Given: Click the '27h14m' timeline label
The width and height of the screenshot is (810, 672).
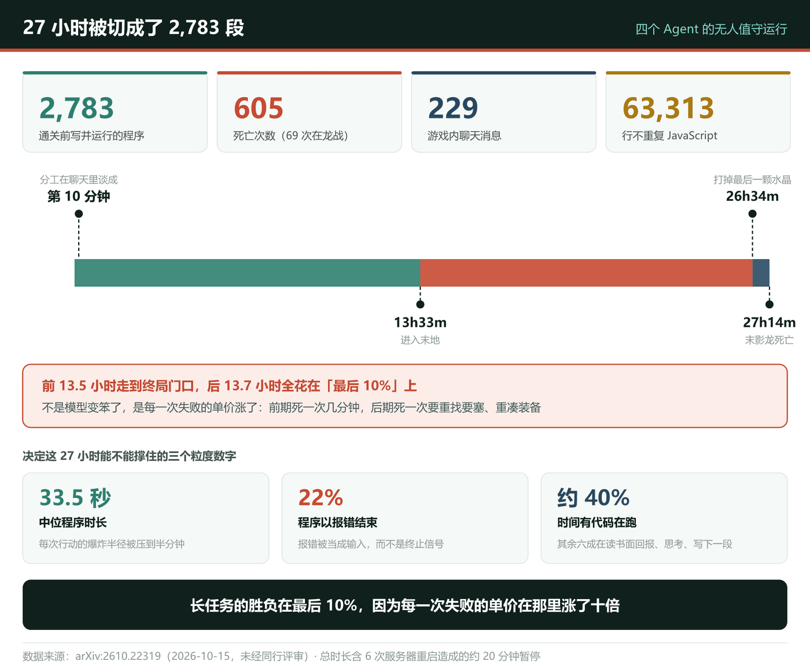Looking at the screenshot, I should pos(769,323).
